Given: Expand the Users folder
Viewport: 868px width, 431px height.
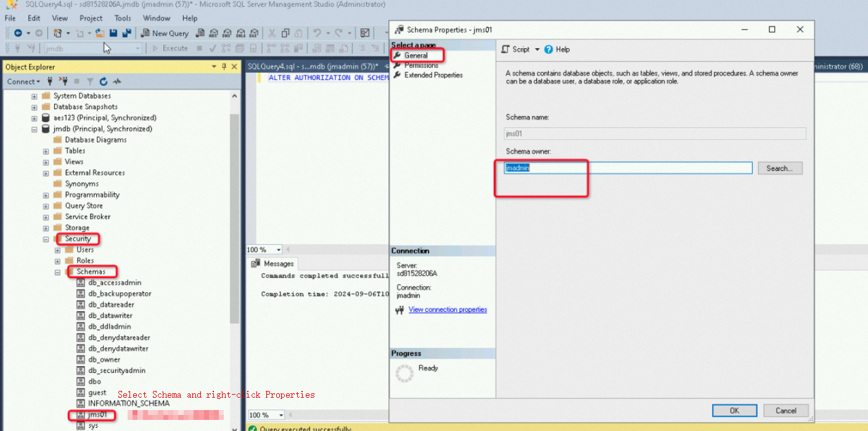Looking at the screenshot, I should click(x=57, y=250).
